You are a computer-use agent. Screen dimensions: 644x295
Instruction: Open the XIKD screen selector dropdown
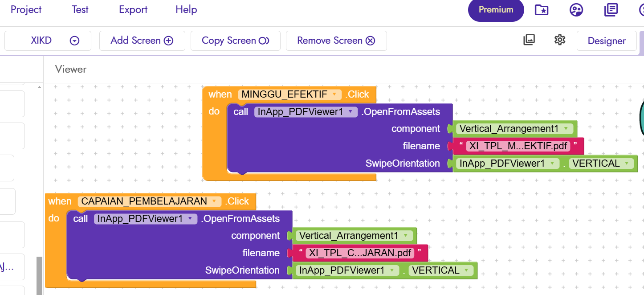click(48, 41)
